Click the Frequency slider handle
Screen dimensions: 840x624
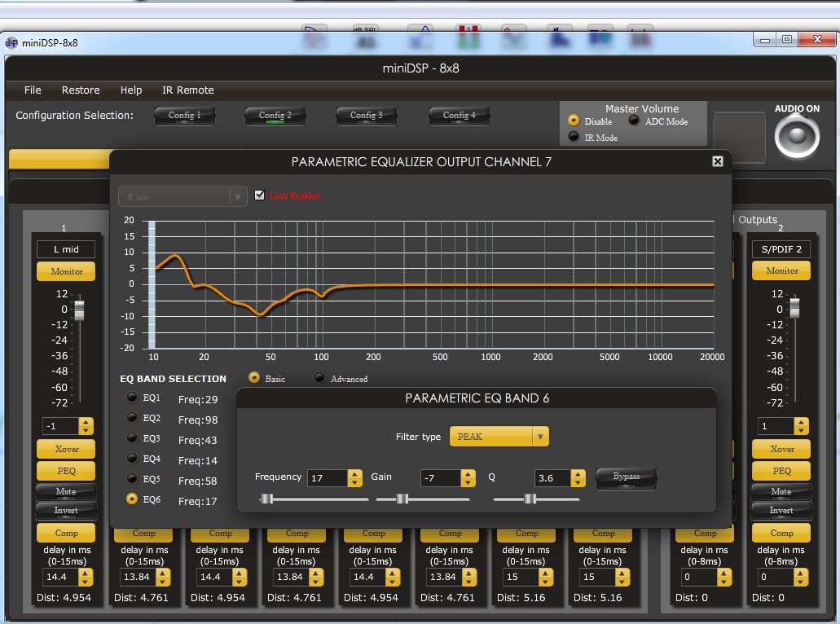point(266,499)
